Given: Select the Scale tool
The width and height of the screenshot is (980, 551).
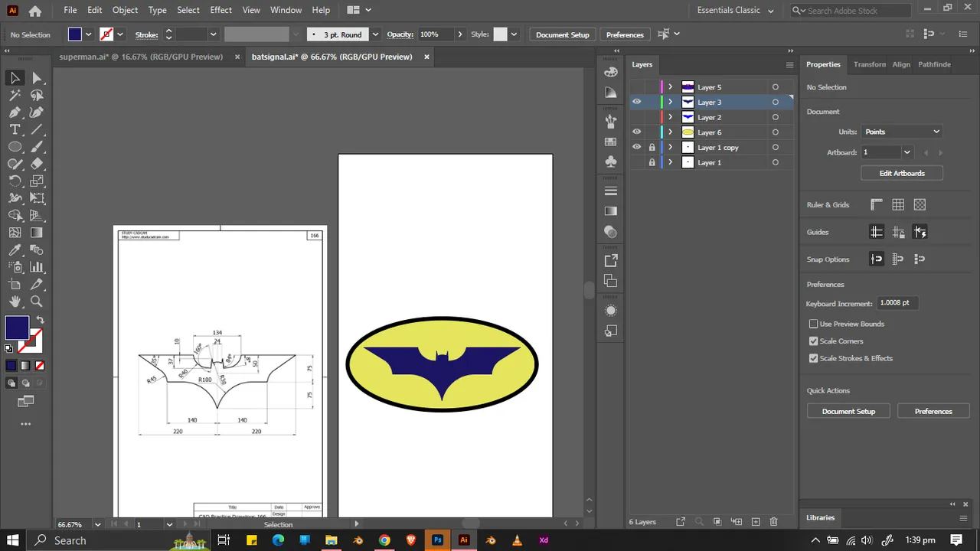Looking at the screenshot, I should (x=37, y=181).
